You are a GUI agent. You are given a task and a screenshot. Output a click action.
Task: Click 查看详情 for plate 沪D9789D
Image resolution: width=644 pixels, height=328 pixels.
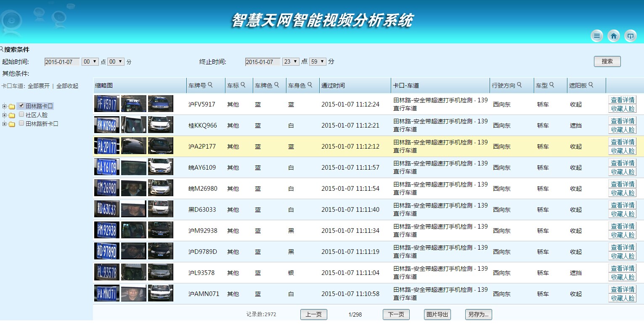click(623, 247)
